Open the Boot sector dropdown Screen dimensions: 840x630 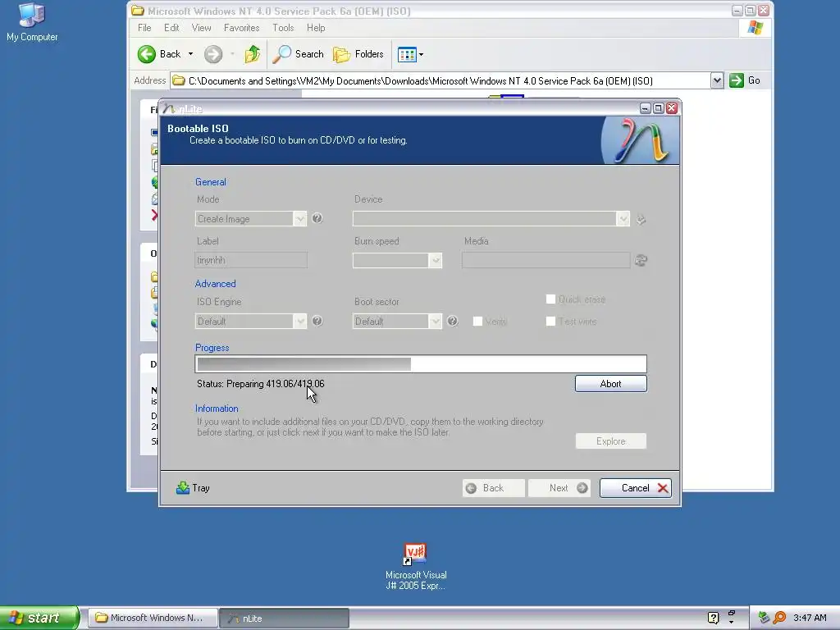[398, 322]
